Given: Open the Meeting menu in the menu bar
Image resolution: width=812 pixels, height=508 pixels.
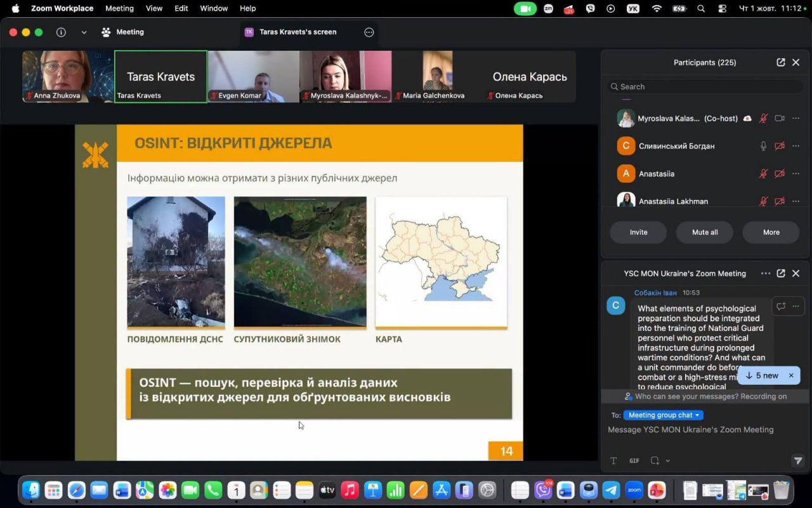Looking at the screenshot, I should 119,8.
